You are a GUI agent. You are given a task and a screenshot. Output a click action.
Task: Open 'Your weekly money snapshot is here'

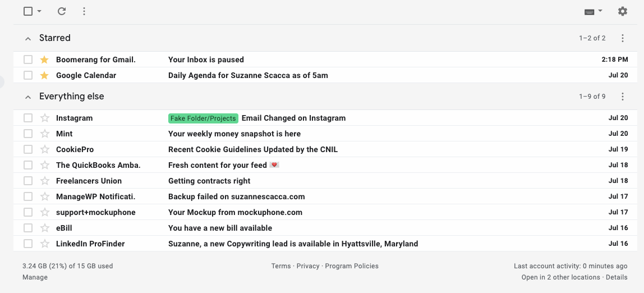[234, 134]
